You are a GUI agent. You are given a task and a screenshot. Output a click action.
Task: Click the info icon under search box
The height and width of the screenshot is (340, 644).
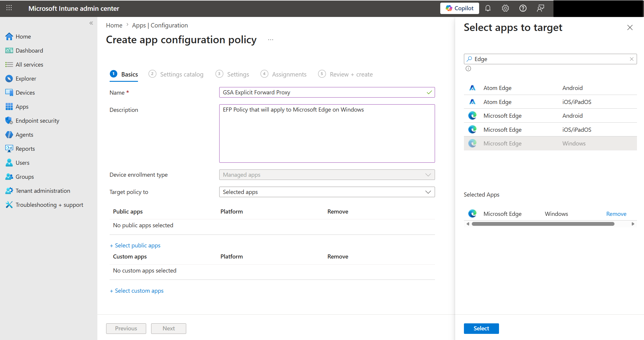[x=468, y=69]
